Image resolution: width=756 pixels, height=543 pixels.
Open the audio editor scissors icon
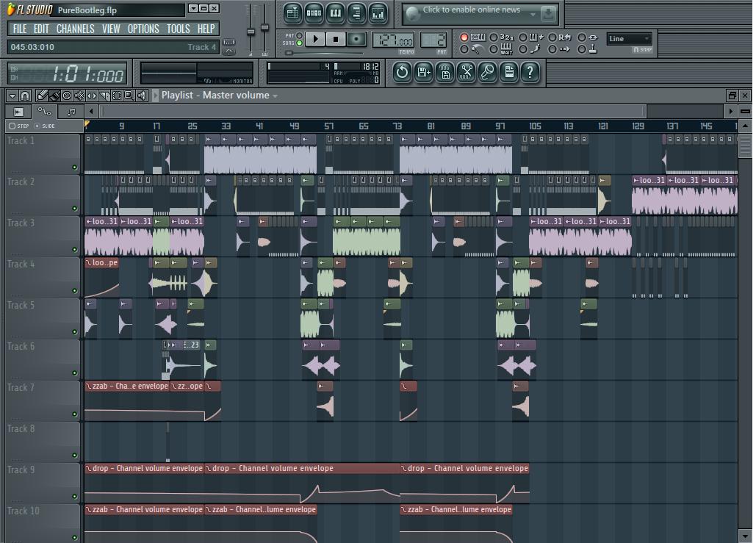click(x=466, y=72)
